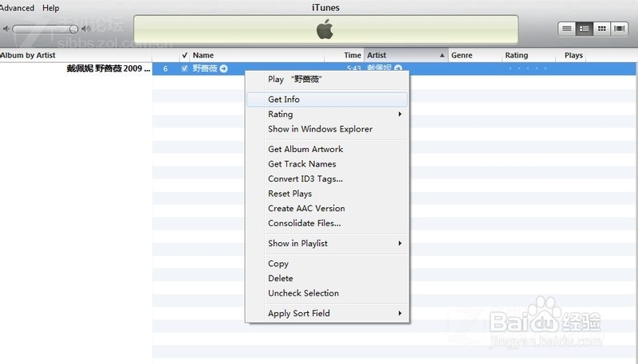The height and width of the screenshot is (364, 638).
Task: Click the arrow icon next to song name 野蔷薇
Action: pos(223,68)
